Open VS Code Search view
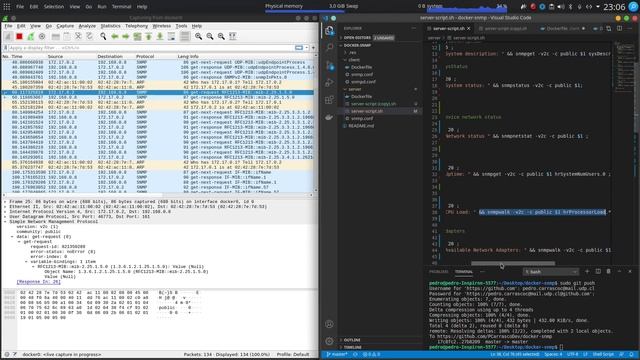The height and width of the screenshot is (360, 640). pos(329,48)
